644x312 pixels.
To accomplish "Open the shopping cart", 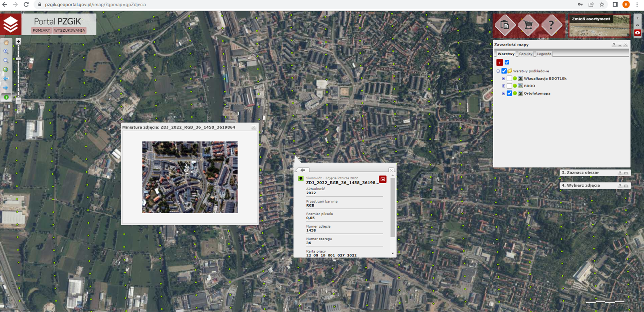I will 528,25.
